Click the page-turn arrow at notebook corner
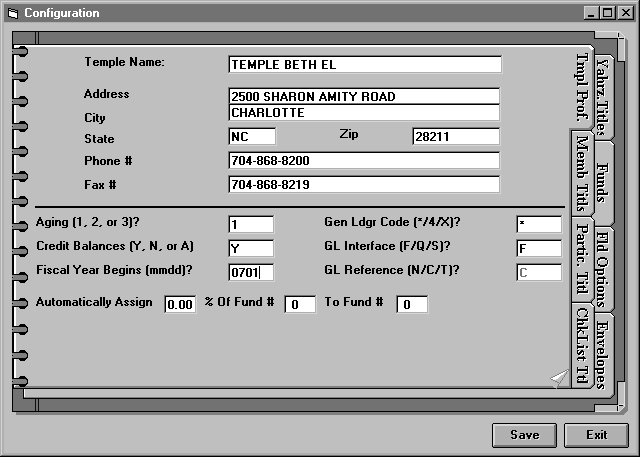The height and width of the screenshot is (457, 640). 558,377
